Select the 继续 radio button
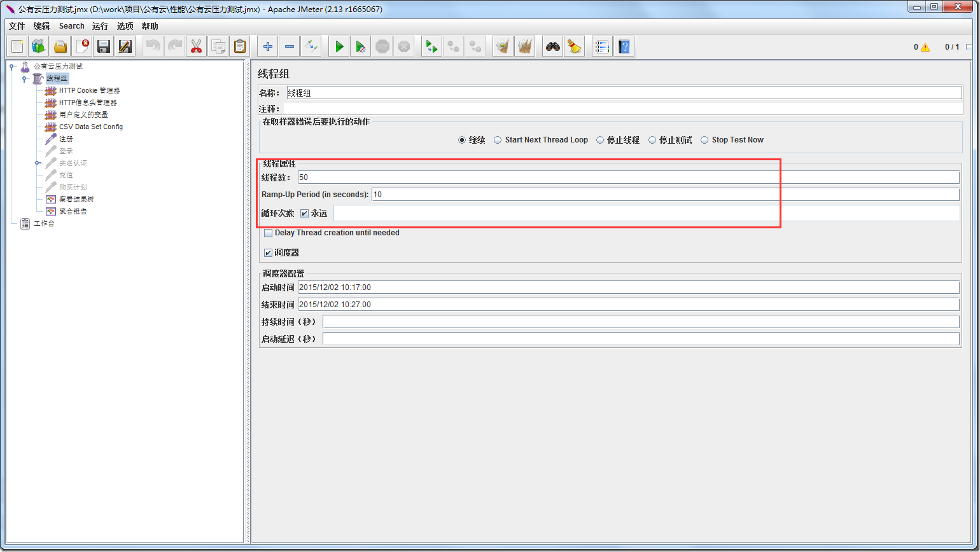Viewport: 980px width, 552px height. click(x=462, y=140)
